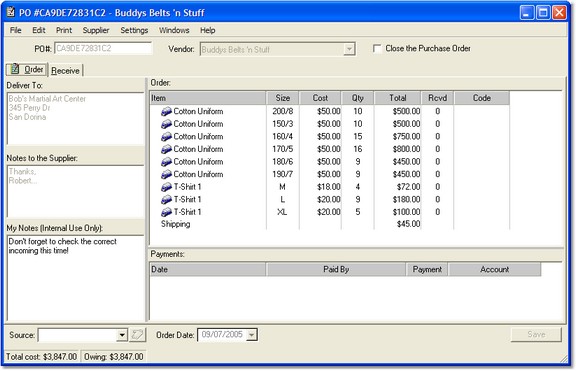576x371 pixels.
Task: Switch to the Order tab
Action: [x=27, y=69]
